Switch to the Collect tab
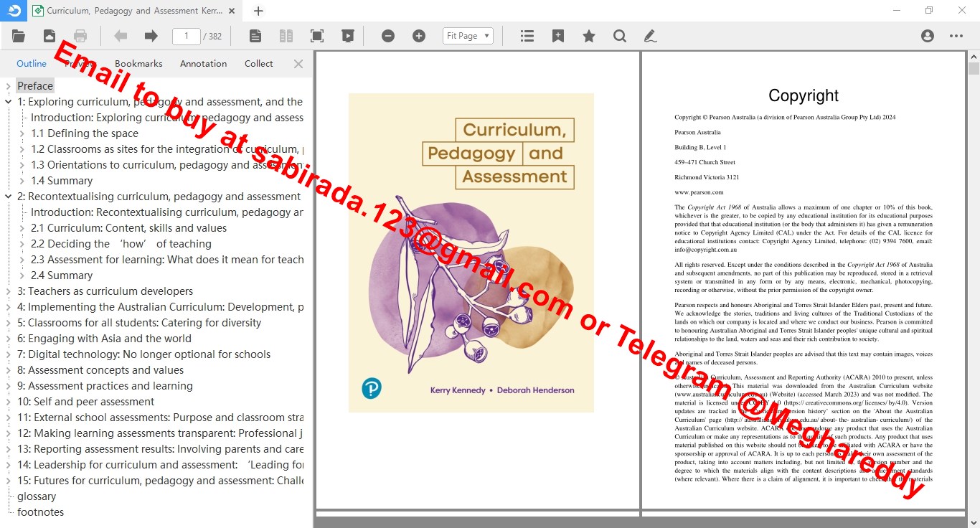 258,64
